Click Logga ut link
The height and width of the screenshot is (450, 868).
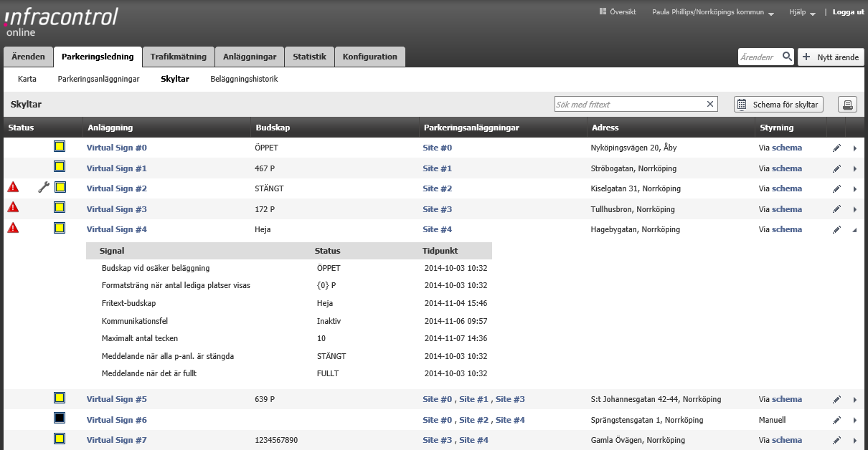click(848, 12)
